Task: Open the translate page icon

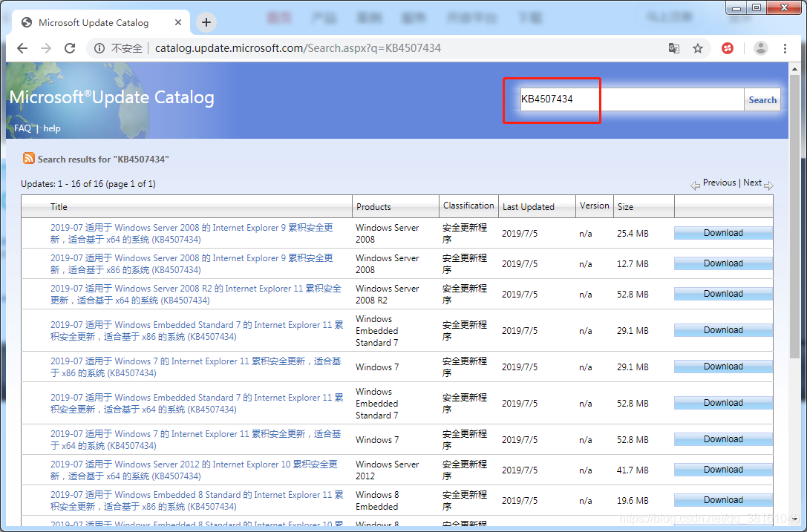Action: point(673,48)
